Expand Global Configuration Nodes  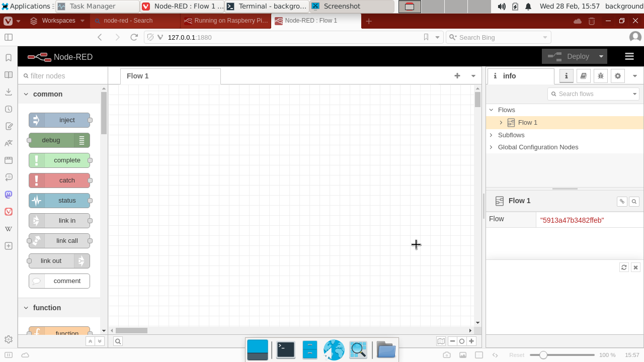point(491,147)
